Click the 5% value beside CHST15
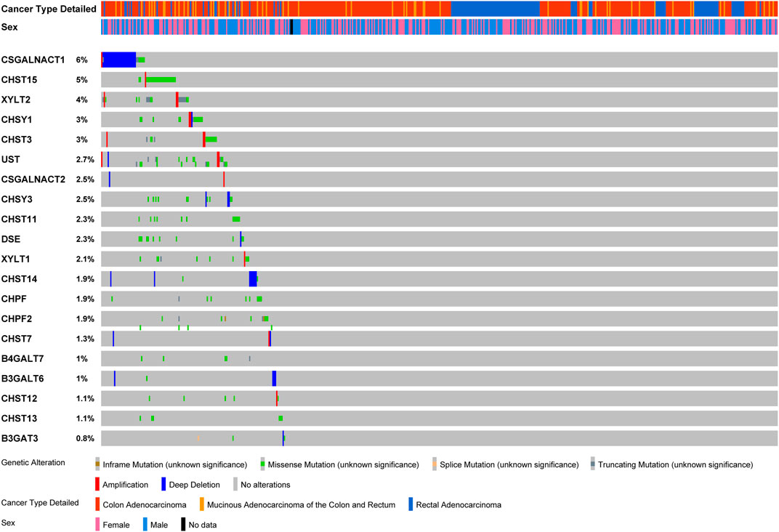The image size is (779, 532). [x=82, y=79]
